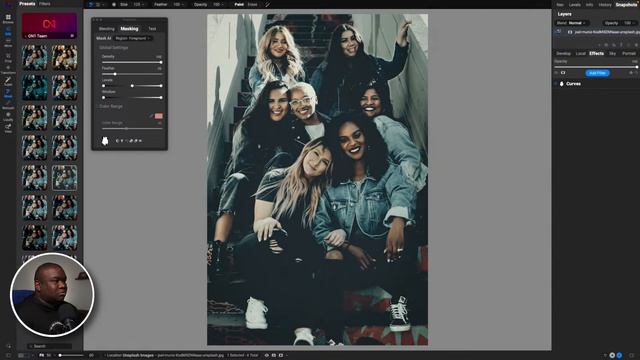
Task: Adjust the Color Range slider
Action: 132,128
